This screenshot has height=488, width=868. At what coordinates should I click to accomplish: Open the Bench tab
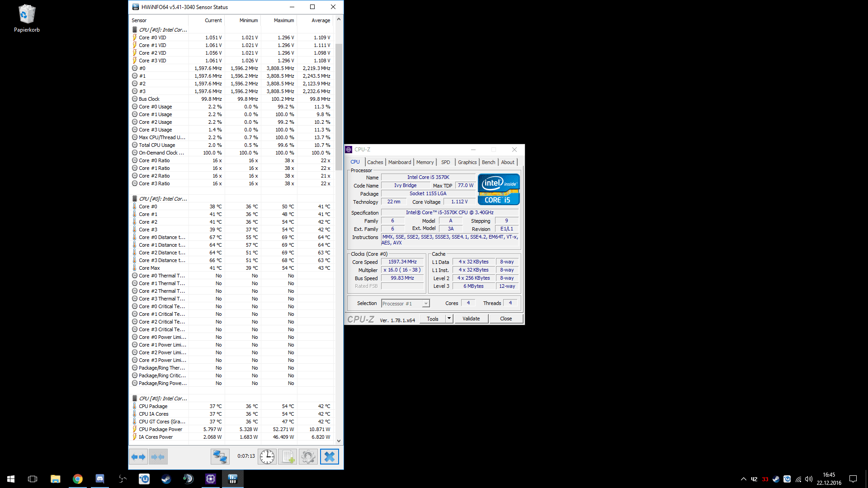pos(488,162)
